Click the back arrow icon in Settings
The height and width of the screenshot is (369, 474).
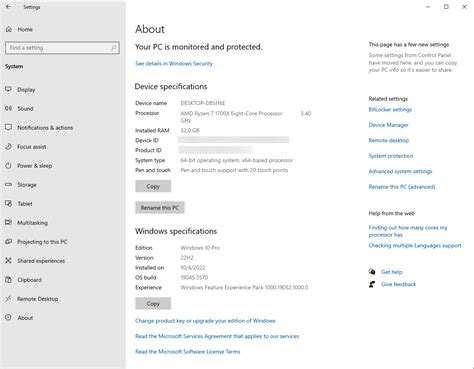[8, 7]
